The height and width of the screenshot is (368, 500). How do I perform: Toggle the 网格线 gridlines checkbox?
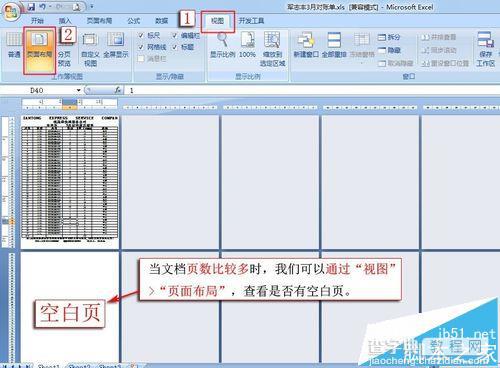pos(141,47)
